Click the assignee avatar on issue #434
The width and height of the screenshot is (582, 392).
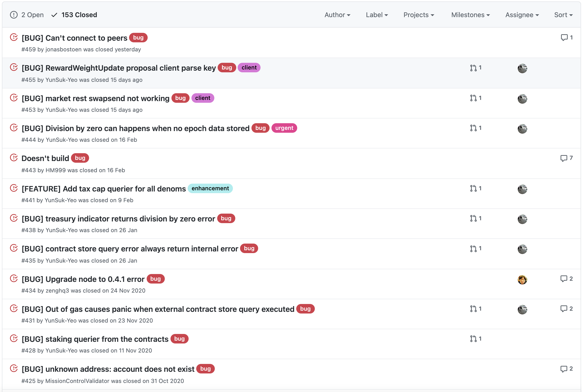pyautogui.click(x=522, y=280)
